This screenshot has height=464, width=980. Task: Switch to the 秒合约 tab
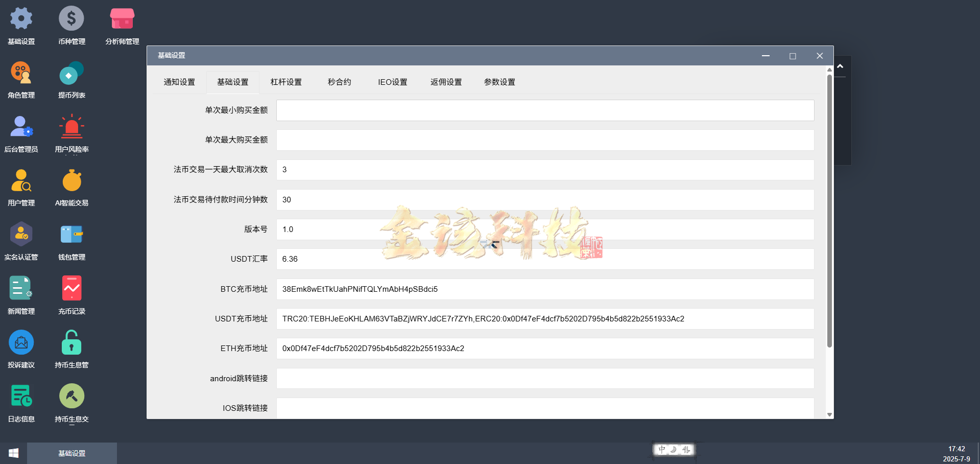[339, 82]
